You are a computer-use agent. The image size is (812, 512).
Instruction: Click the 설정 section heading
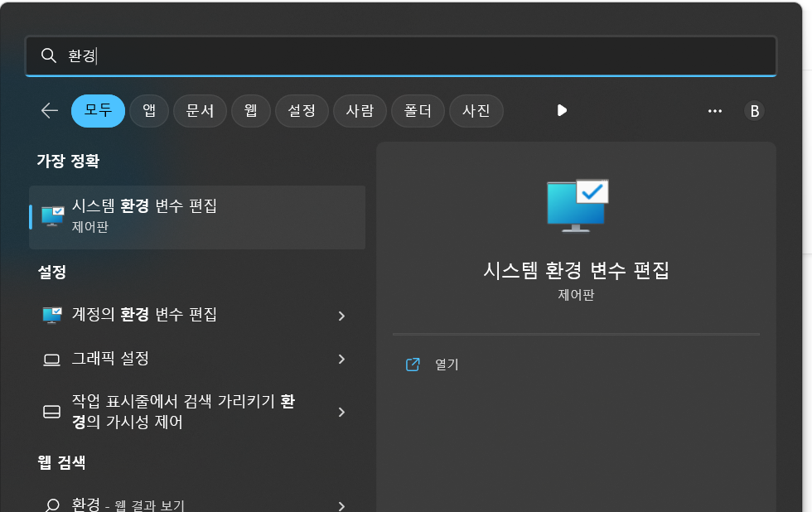[x=52, y=272]
